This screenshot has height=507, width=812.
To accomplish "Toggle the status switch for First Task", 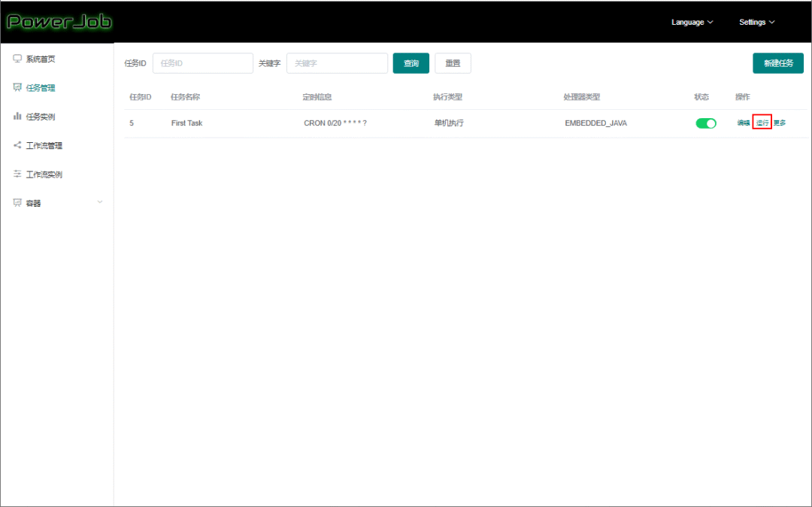I will [705, 123].
